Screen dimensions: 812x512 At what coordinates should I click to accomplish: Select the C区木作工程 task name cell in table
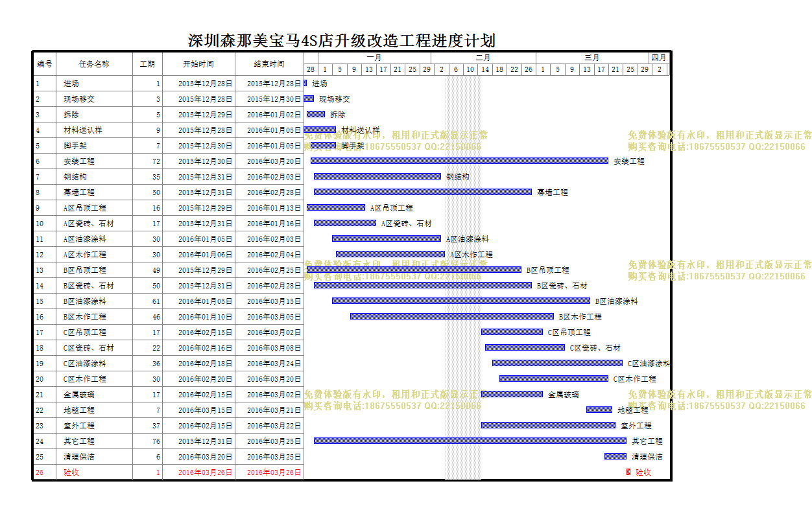(x=95, y=379)
